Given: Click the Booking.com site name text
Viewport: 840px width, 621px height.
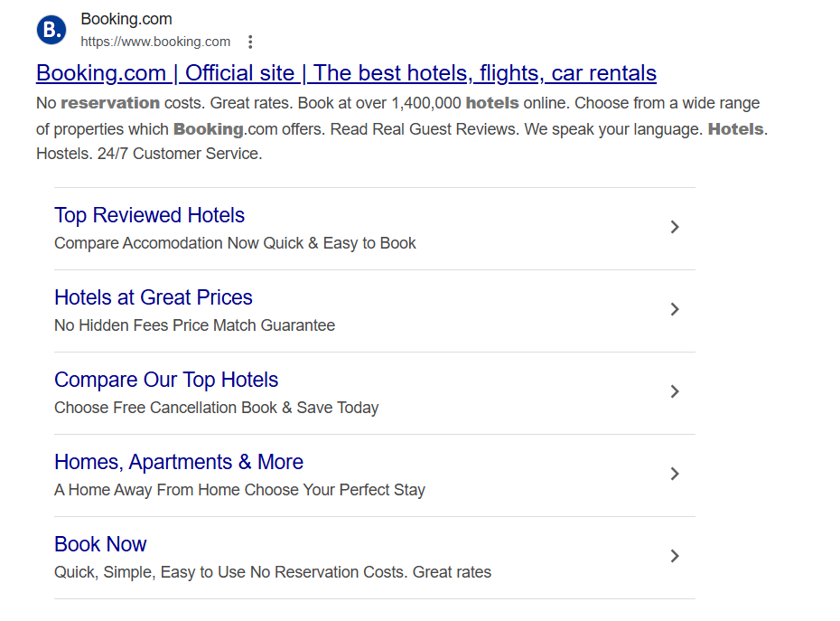Looking at the screenshot, I should pos(126,19).
